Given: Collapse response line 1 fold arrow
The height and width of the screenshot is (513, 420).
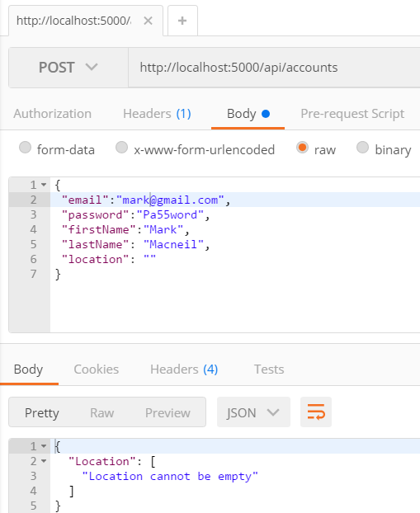Looking at the screenshot, I should pyautogui.click(x=44, y=446).
